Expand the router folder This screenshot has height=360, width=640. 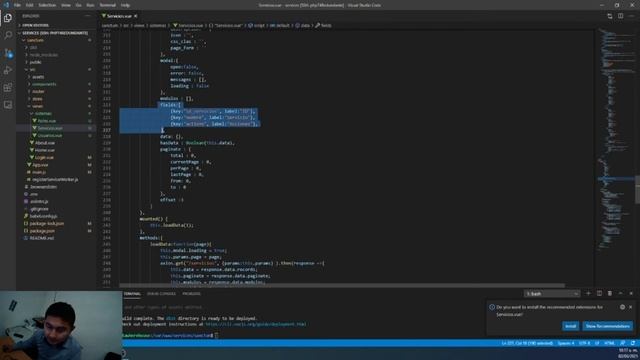38,91
